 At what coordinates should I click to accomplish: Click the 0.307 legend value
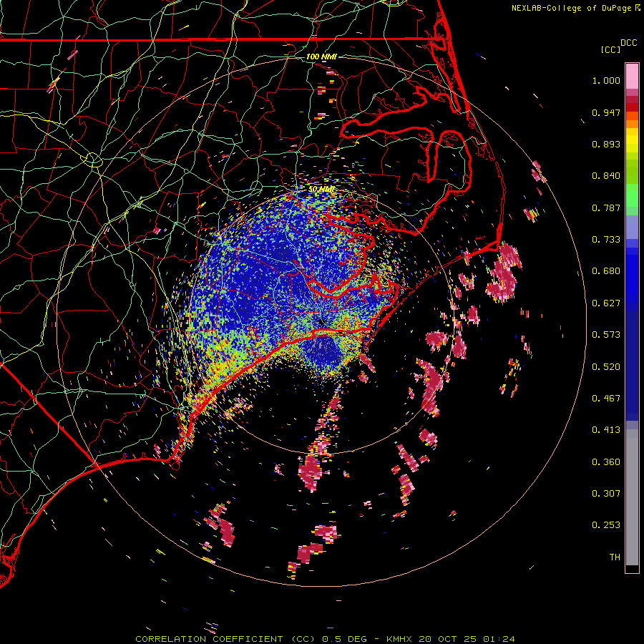pos(606,494)
